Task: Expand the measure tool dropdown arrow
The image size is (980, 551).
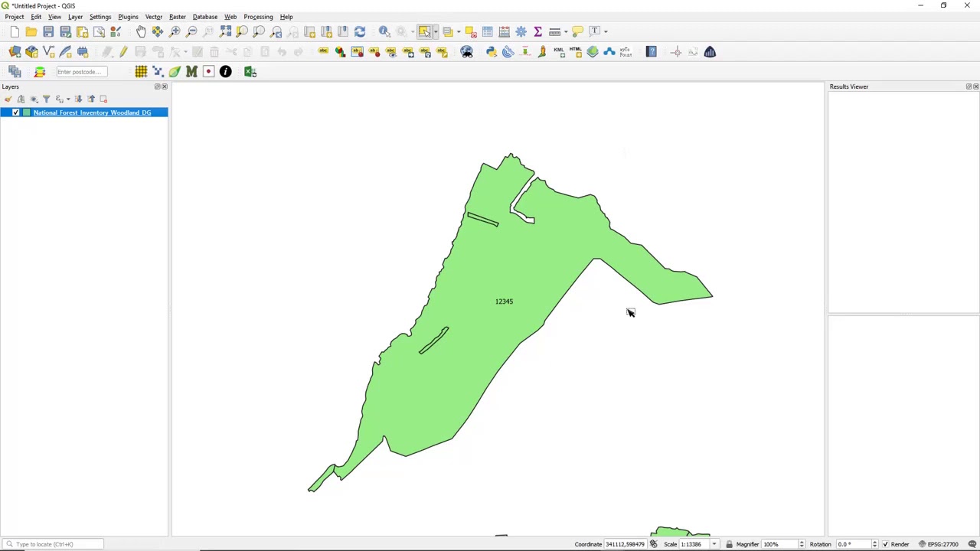Action: click(565, 31)
